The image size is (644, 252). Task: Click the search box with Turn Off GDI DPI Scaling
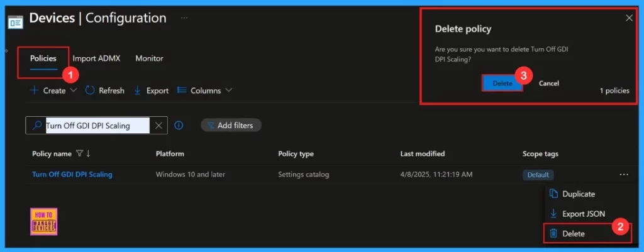pyautogui.click(x=97, y=126)
